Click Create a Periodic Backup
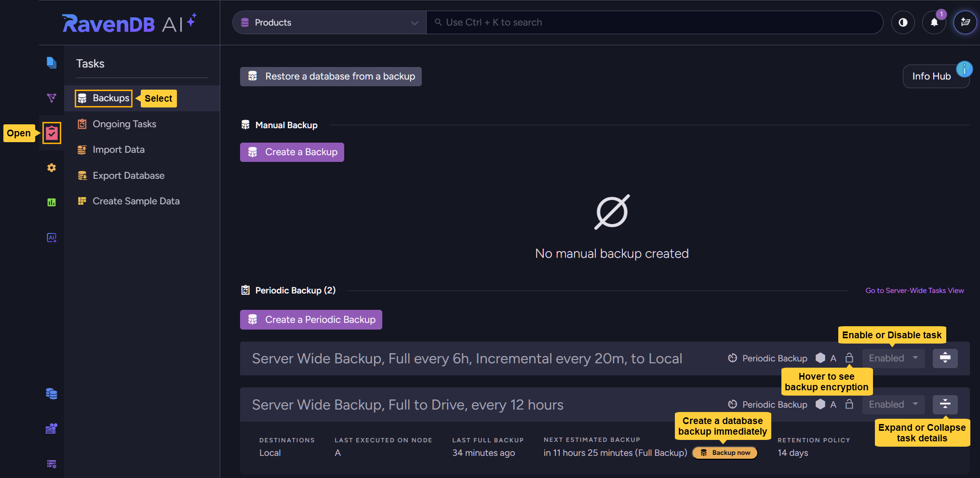Image resolution: width=980 pixels, height=478 pixels. pyautogui.click(x=310, y=319)
